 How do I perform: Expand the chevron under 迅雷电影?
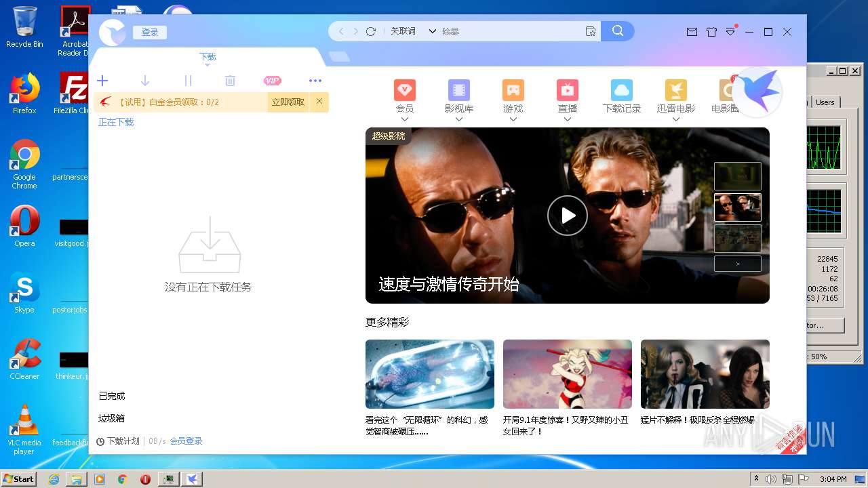tap(676, 119)
